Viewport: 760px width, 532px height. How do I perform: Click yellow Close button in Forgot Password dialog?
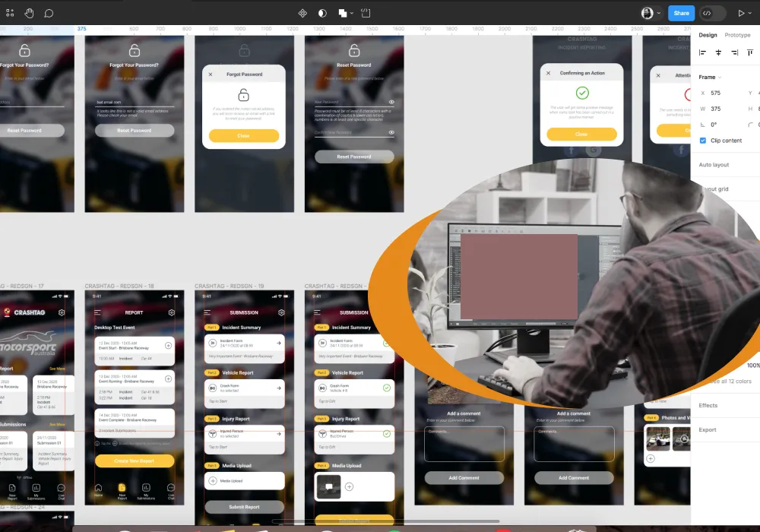point(244,136)
